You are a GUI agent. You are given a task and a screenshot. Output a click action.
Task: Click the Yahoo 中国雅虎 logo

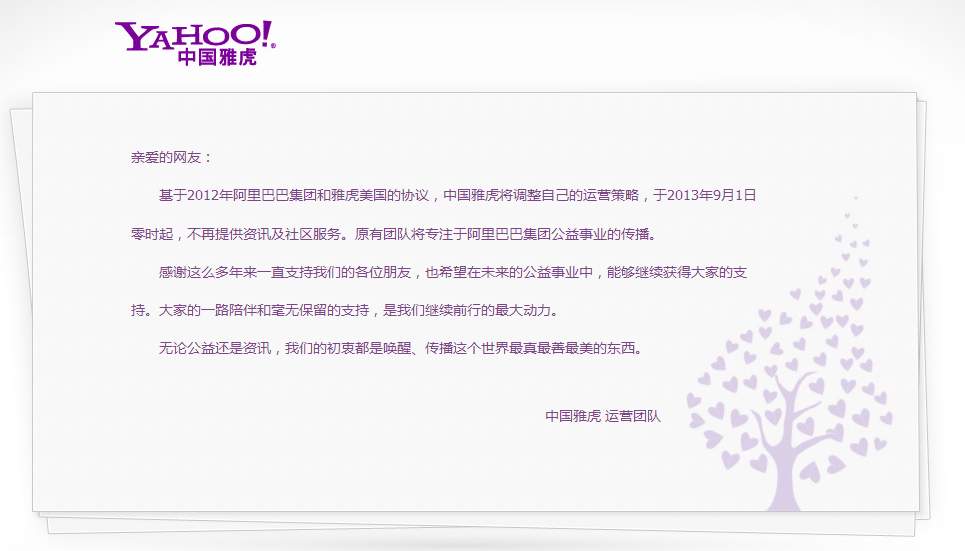[195, 43]
